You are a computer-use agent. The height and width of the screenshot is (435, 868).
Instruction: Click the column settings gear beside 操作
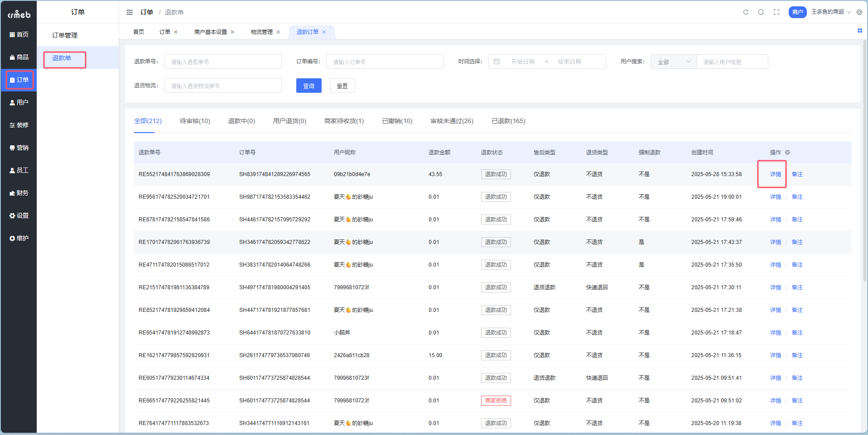pyautogui.click(x=787, y=153)
